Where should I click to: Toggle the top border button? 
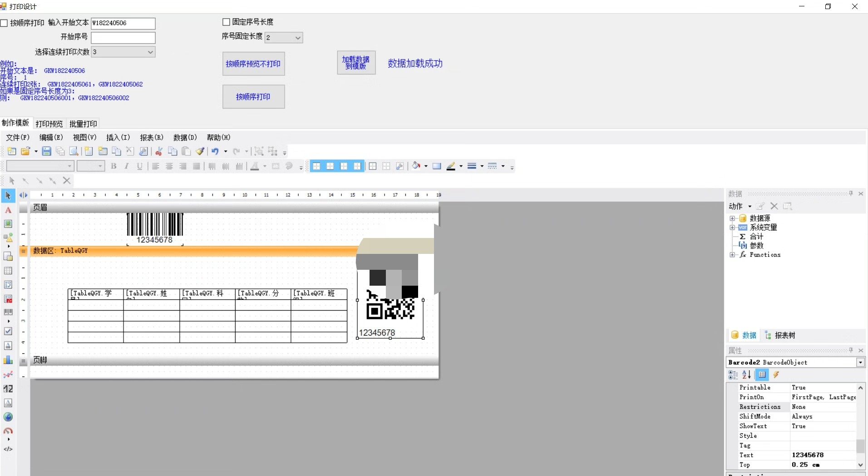tap(316, 166)
